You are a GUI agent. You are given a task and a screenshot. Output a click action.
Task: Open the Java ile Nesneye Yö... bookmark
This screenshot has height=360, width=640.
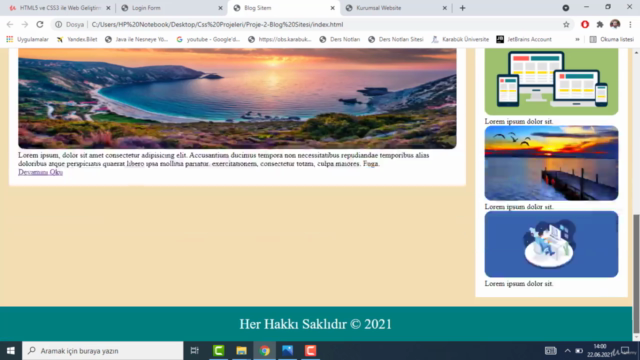click(136, 39)
